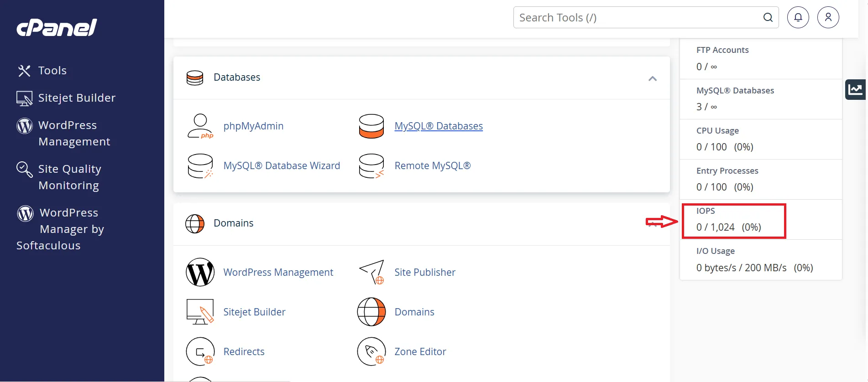
Task: Click the phpMyAdmin icon
Action: (200, 126)
